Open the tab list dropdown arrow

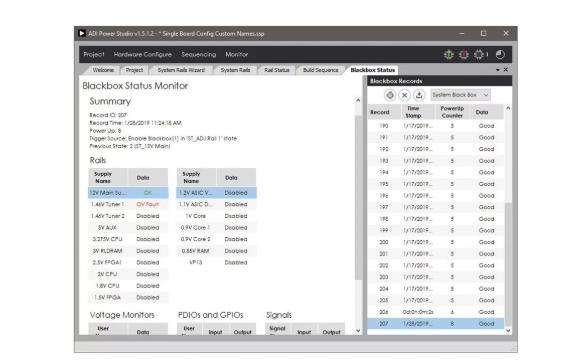pyautogui.click(x=498, y=70)
